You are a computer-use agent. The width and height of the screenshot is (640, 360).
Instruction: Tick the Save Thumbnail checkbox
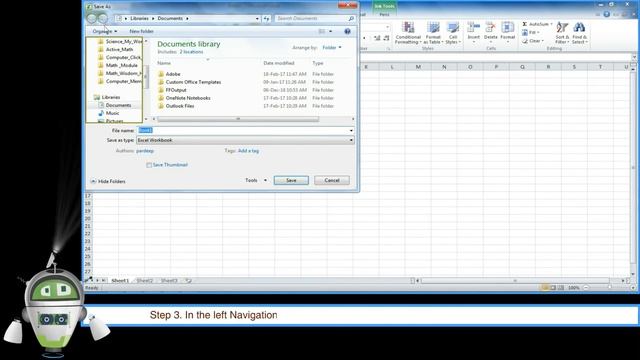149,165
